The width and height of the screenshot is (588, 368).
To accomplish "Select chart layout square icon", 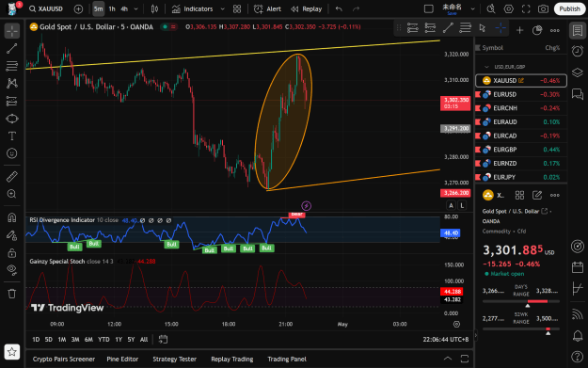I will 429,9.
